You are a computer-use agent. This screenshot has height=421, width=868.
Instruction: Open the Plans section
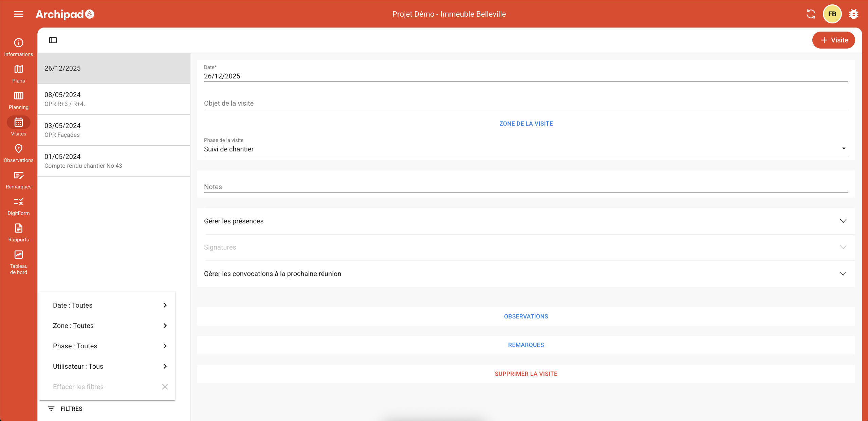18,74
